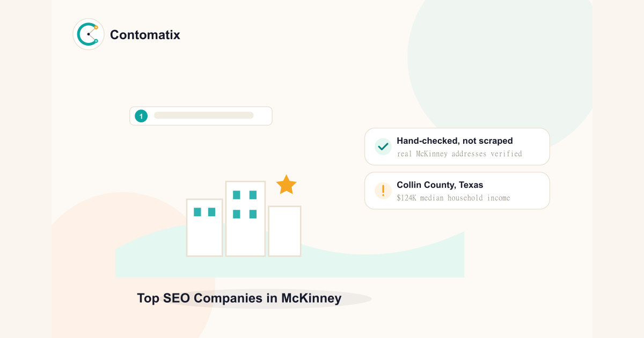Click 'Hand-checked, not scraped' heading
This screenshot has height=338, width=644.
[455, 141]
